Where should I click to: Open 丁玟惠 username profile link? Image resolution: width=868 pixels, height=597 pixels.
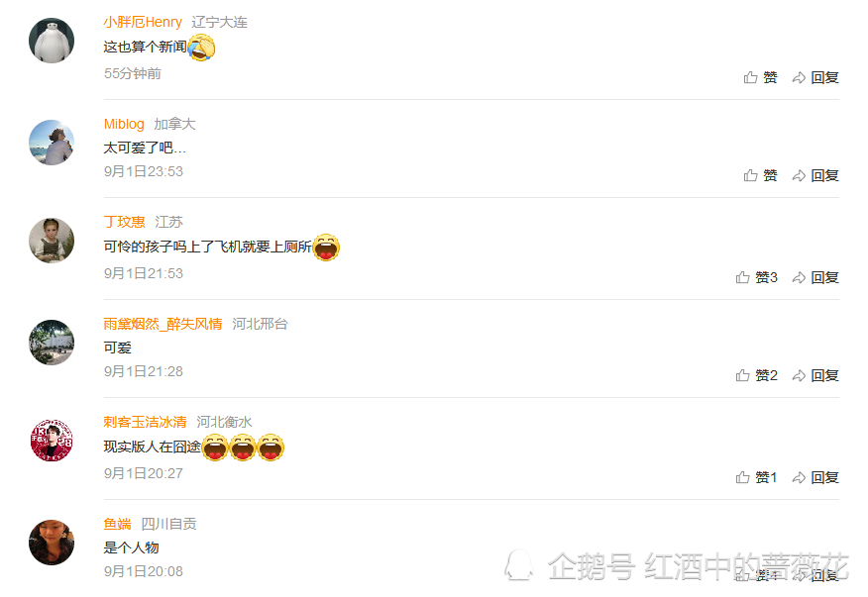click(124, 222)
